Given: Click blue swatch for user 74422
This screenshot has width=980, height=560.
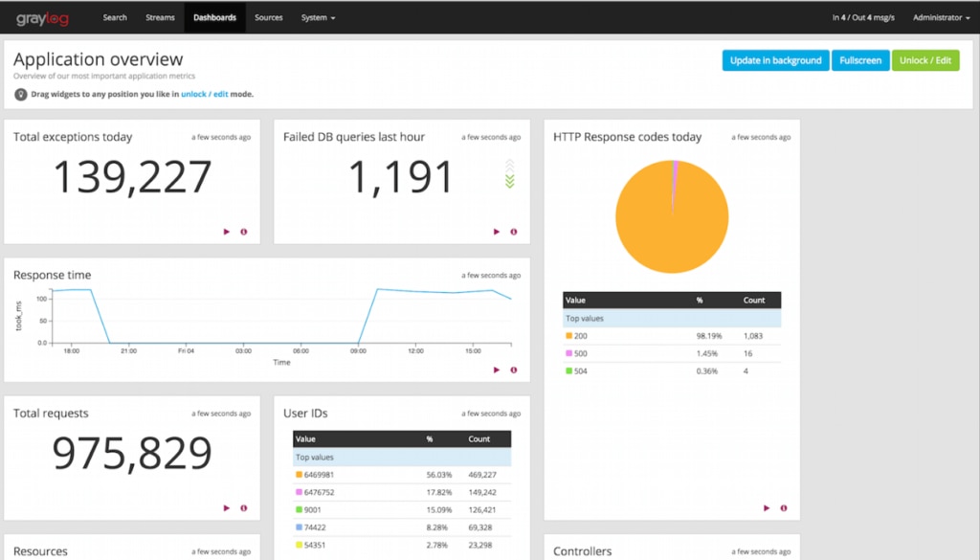Looking at the screenshot, I should (299, 526).
